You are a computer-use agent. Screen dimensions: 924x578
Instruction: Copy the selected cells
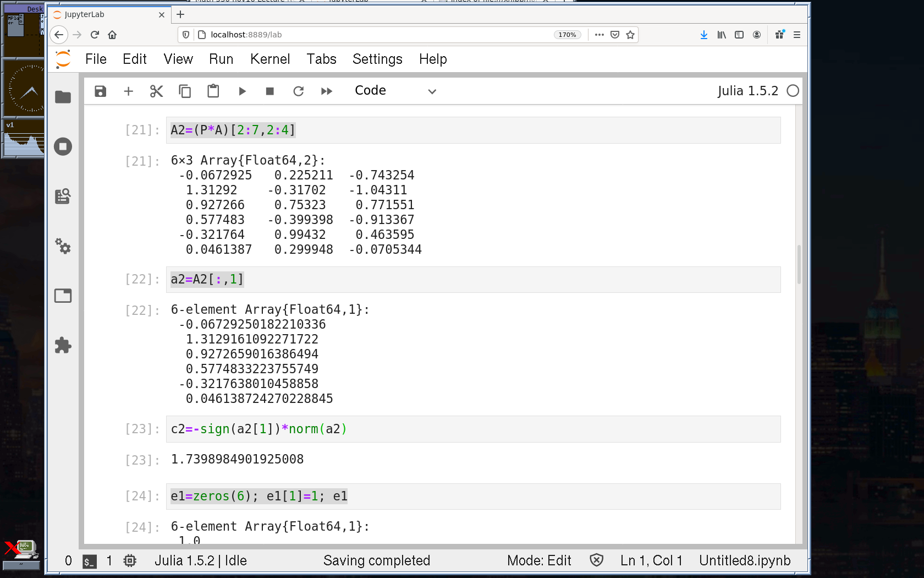[x=185, y=91]
